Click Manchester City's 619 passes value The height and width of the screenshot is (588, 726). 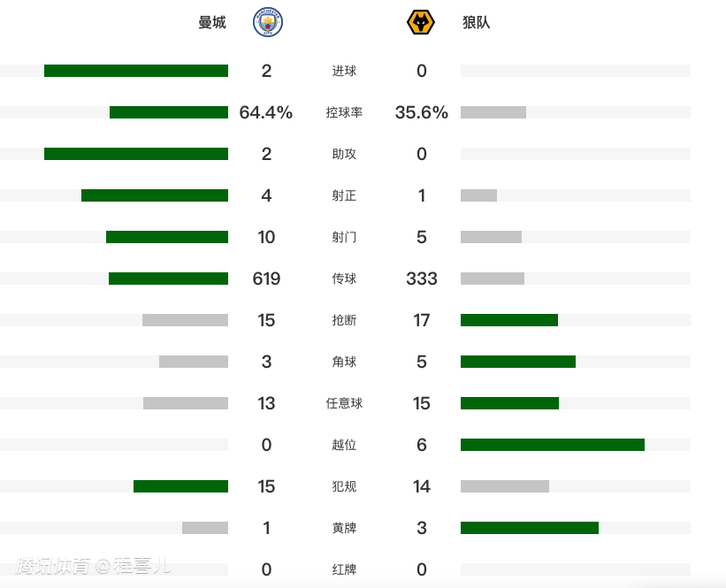[266, 279]
